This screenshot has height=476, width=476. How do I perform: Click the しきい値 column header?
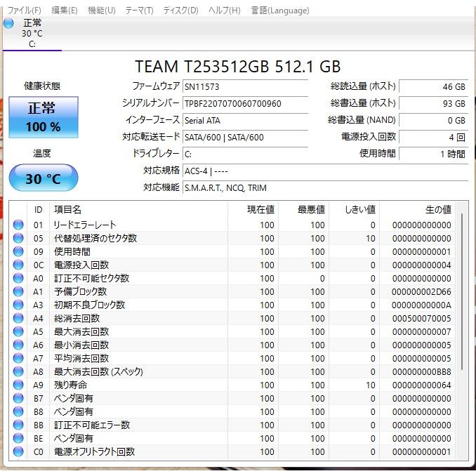coord(355,209)
